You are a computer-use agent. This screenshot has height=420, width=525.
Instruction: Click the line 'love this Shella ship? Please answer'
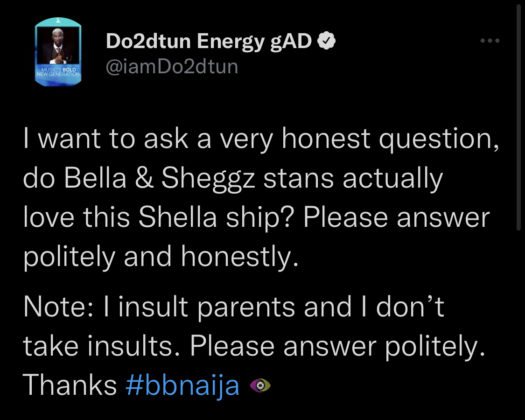(256, 218)
